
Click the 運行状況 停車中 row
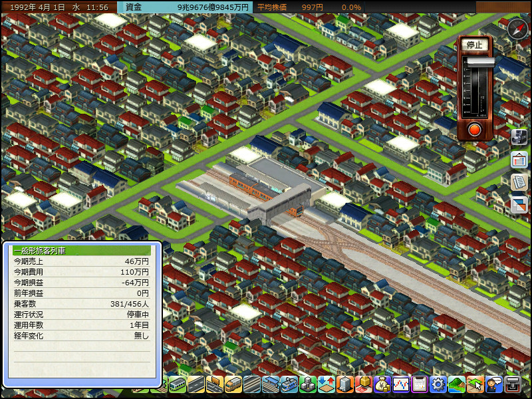(x=81, y=315)
